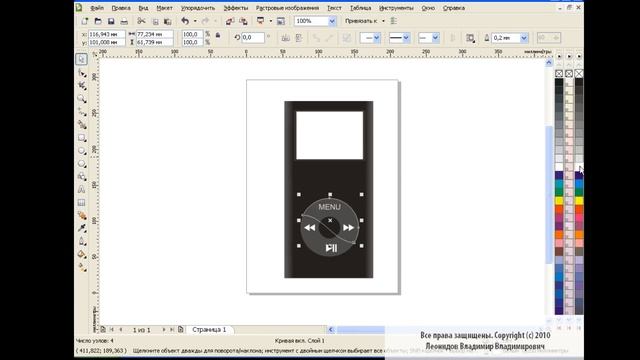Open the outline line style dropdown
This screenshot has width=640, height=360.
(x=406, y=38)
